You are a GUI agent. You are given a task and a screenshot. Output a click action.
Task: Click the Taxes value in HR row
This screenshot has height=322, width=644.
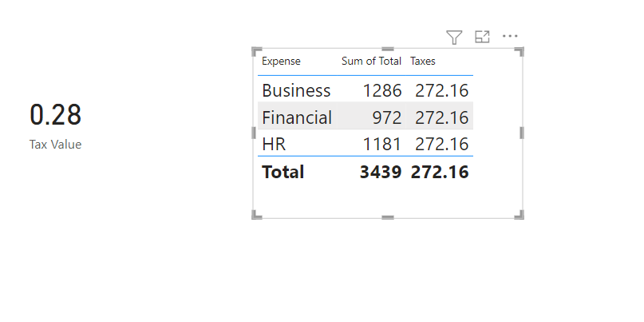[x=441, y=145]
